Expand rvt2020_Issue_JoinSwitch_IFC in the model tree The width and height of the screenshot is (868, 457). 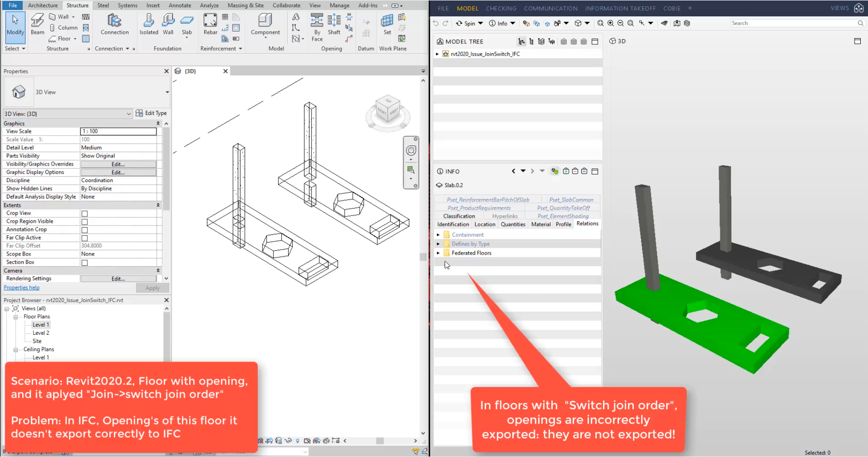[437, 54]
